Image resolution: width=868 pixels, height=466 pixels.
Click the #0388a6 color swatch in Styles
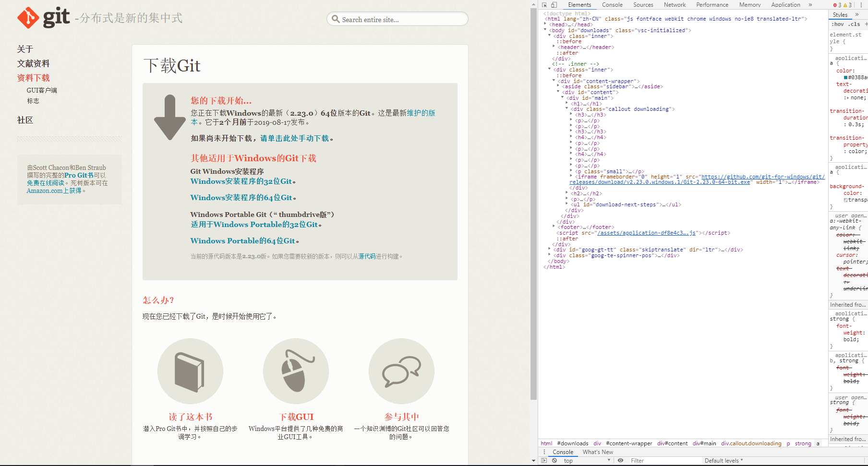[x=845, y=77]
